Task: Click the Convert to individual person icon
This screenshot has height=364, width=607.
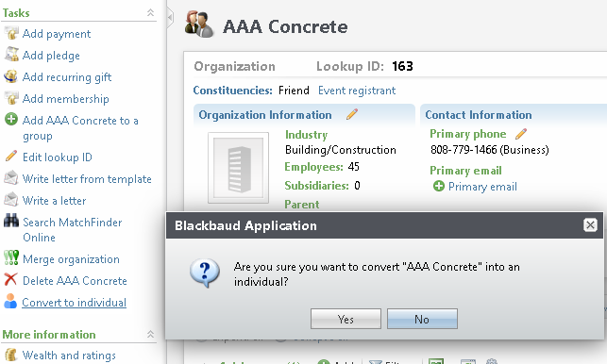Action: (x=10, y=301)
